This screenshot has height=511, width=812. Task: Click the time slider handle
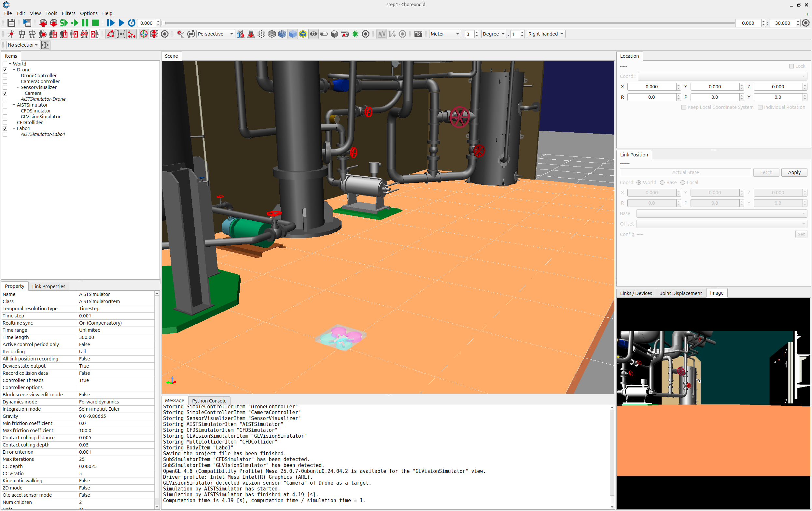tap(163, 23)
